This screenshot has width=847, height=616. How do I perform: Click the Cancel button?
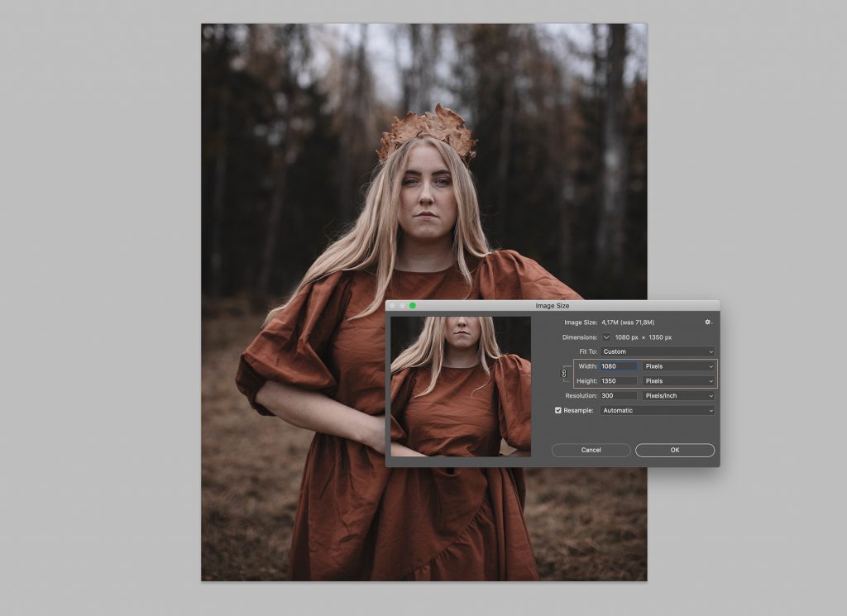(x=591, y=450)
